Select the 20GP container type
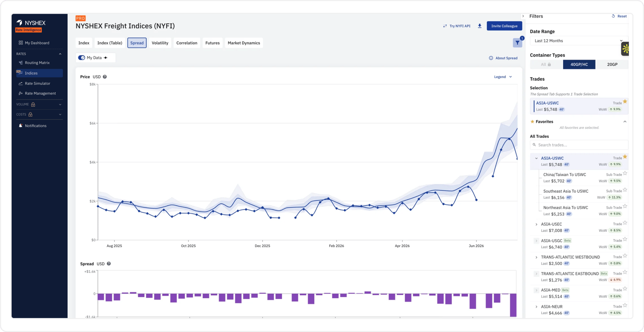 (612, 64)
